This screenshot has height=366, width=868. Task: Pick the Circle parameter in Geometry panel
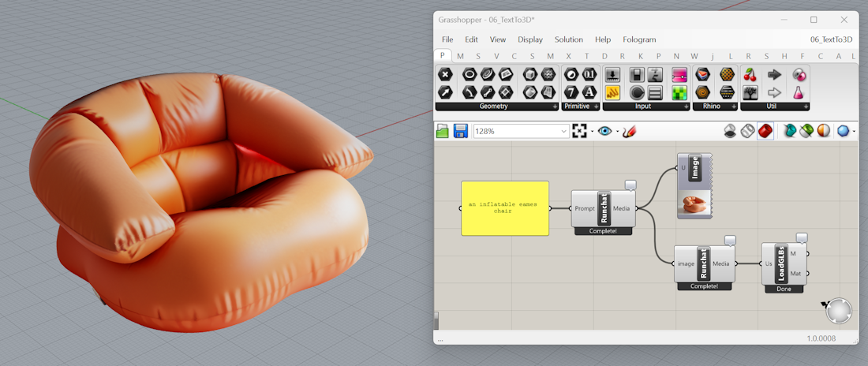470,74
